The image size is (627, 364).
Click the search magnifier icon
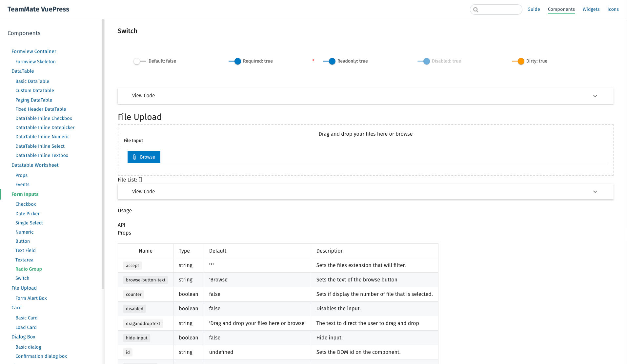pyautogui.click(x=476, y=10)
